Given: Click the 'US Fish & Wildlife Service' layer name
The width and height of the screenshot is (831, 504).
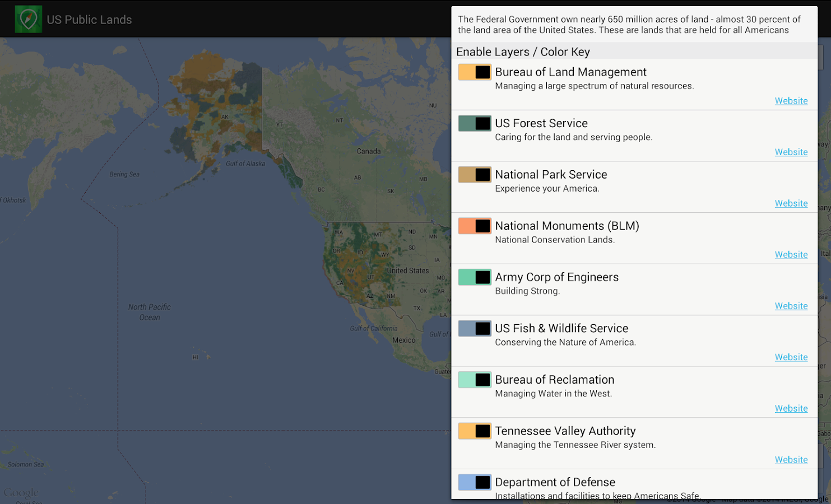Looking at the screenshot, I should [x=561, y=328].
